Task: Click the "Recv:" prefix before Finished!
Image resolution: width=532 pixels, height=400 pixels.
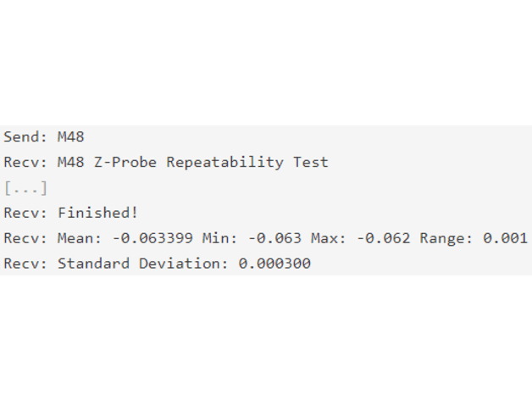Action: click(x=25, y=213)
